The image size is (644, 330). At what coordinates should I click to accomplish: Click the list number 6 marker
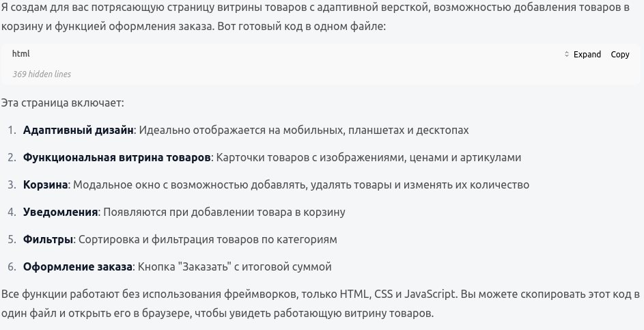12,266
